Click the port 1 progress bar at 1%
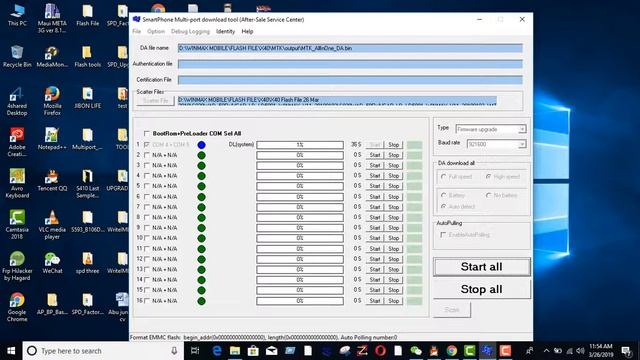This screenshot has width=640, height=360. tap(300, 144)
